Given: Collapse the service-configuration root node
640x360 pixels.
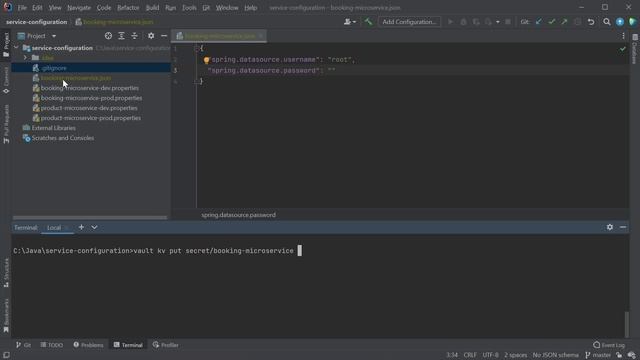Looking at the screenshot, I should (x=16, y=48).
